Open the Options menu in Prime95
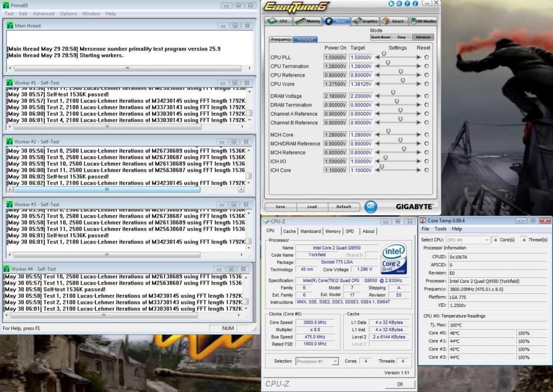 click(69, 14)
